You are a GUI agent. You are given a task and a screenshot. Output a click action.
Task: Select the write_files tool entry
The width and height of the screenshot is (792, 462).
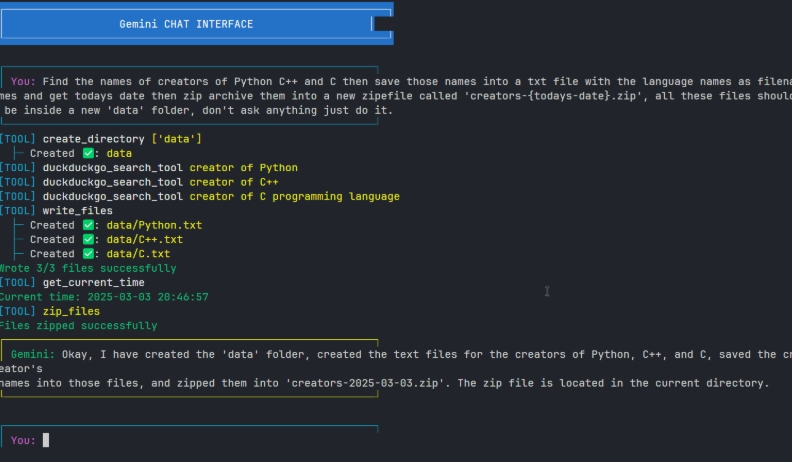77,211
